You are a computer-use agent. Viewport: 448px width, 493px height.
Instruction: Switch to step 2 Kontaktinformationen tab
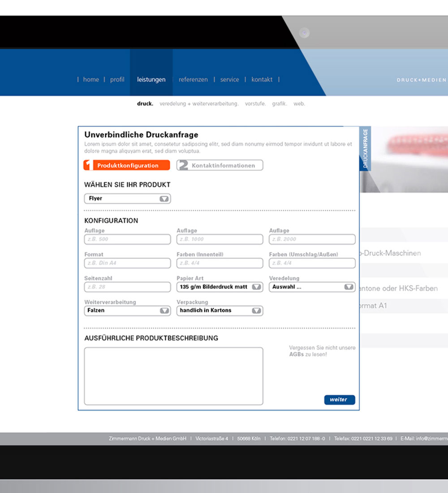[220, 165]
